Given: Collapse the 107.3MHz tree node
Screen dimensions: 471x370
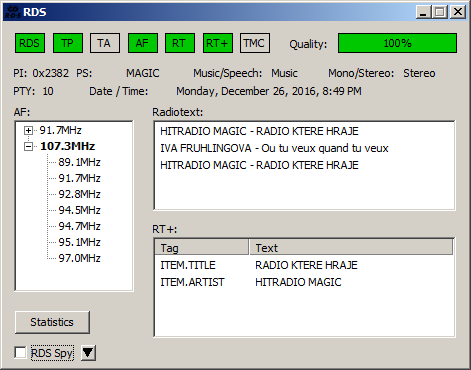Looking at the screenshot, I should (29, 146).
